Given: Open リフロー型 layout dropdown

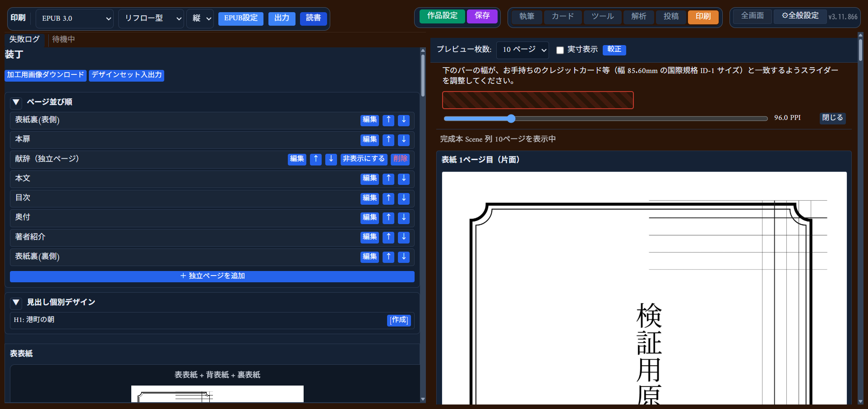Looking at the screenshot, I should (x=151, y=18).
